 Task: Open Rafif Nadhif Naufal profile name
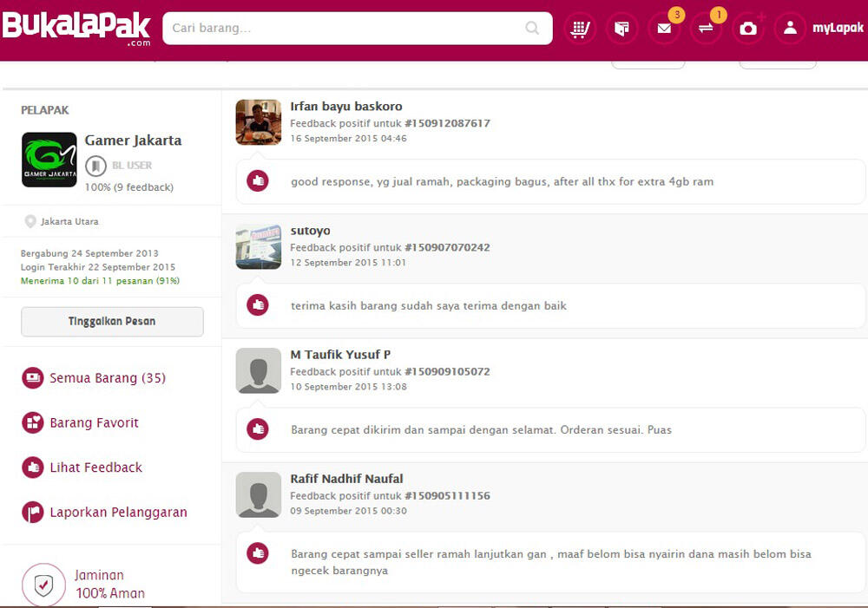point(346,479)
